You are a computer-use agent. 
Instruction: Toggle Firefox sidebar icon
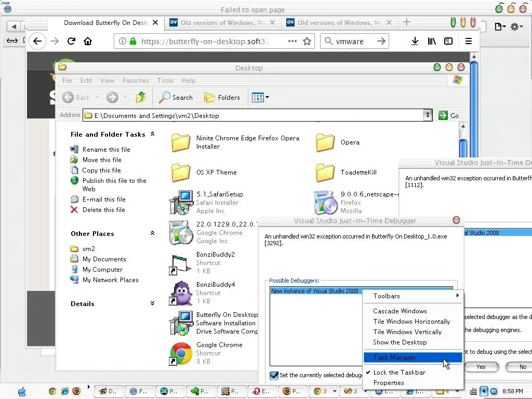click(x=448, y=41)
